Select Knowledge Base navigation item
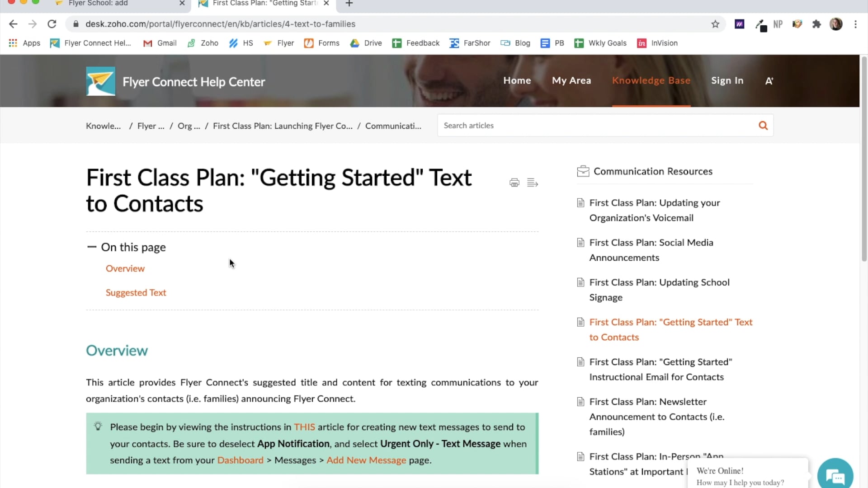The image size is (868, 488). pyautogui.click(x=651, y=80)
